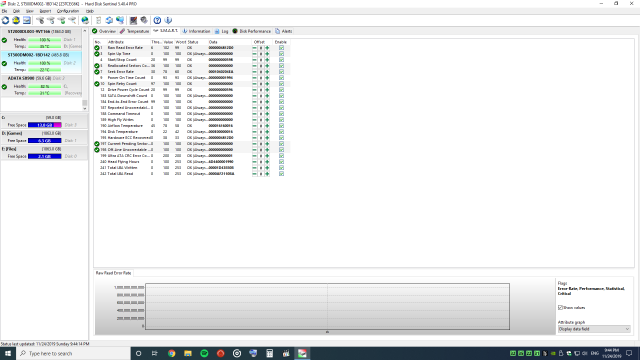Image resolution: width=640 pixels, height=360 pixels.
Task: Switch to the Disk Performance tab
Action: click(x=251, y=31)
